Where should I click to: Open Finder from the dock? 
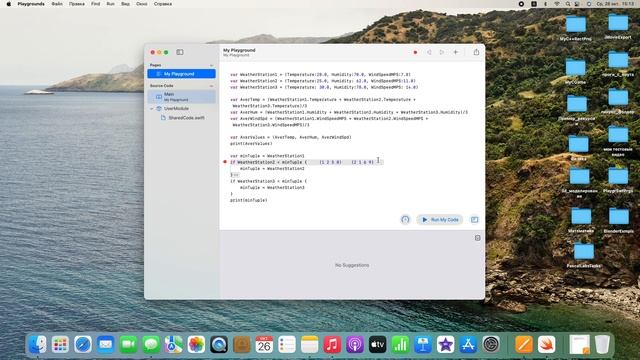pos(38,344)
